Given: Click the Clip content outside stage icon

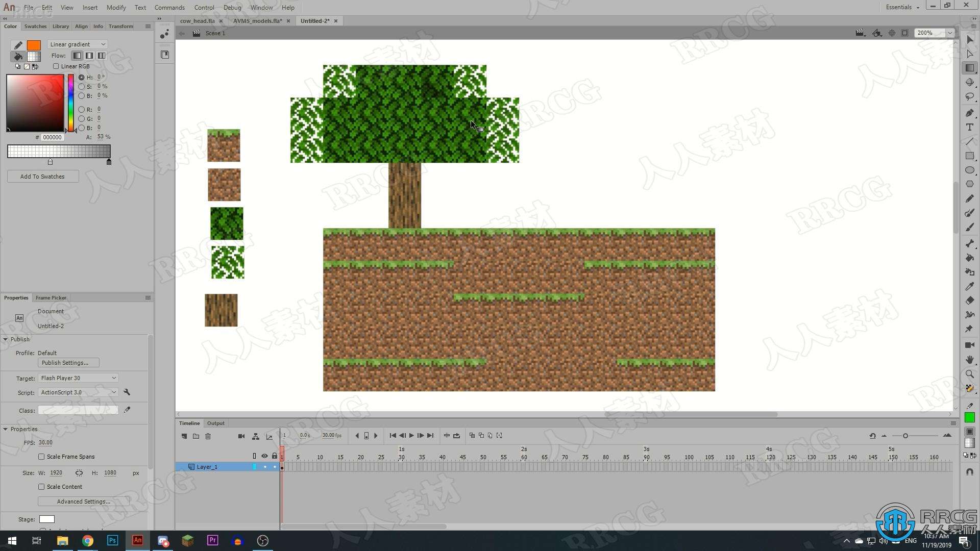Looking at the screenshot, I should (904, 33).
